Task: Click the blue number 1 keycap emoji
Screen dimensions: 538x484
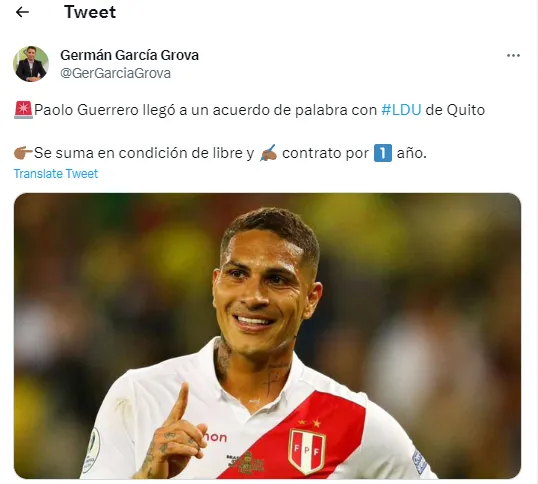Action: pos(383,153)
